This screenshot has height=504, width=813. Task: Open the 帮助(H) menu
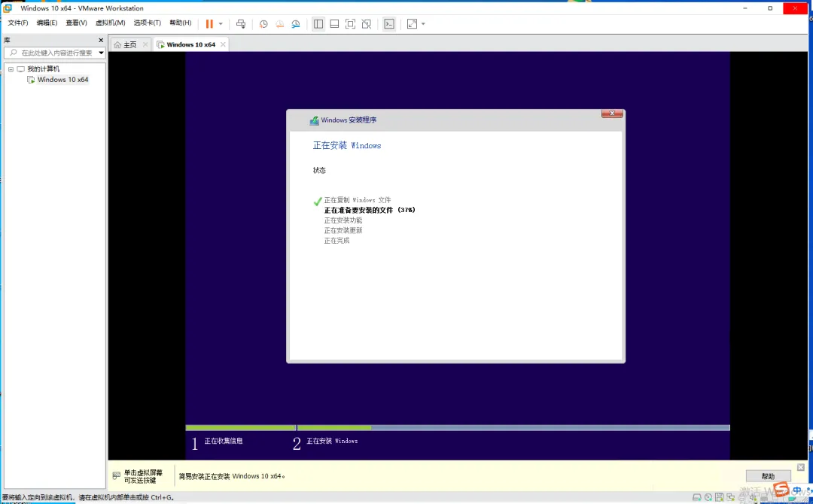181,23
